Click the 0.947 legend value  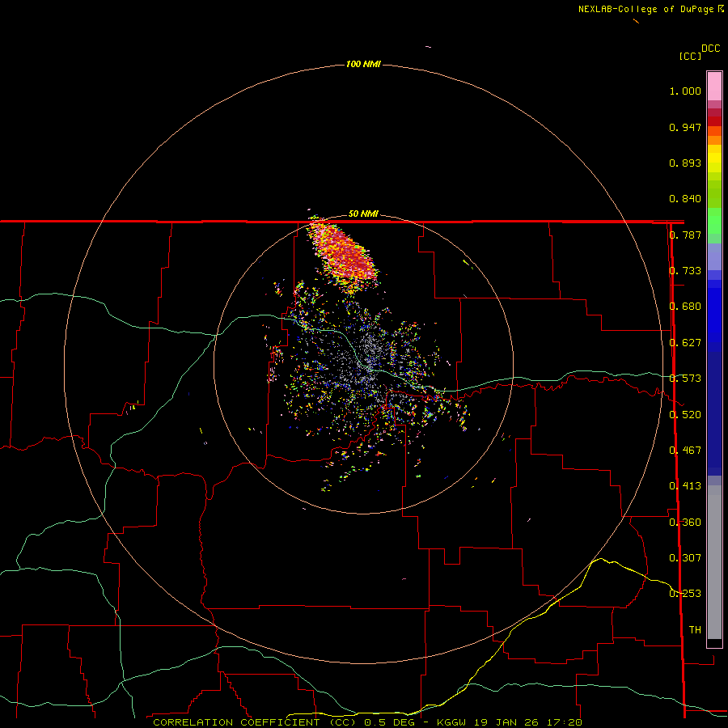coord(685,127)
